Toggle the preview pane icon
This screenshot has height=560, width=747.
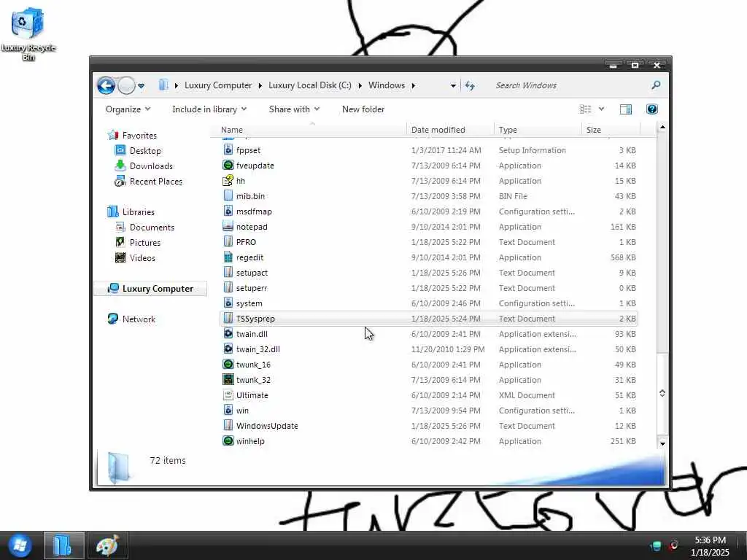pyautogui.click(x=626, y=109)
